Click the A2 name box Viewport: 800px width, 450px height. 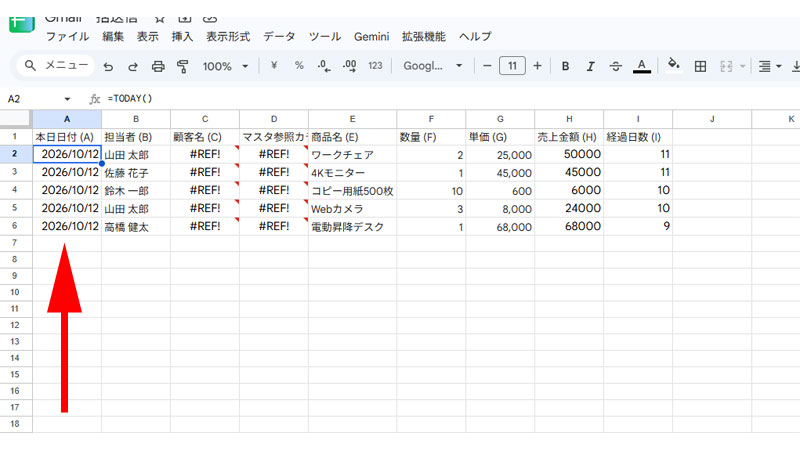14,99
